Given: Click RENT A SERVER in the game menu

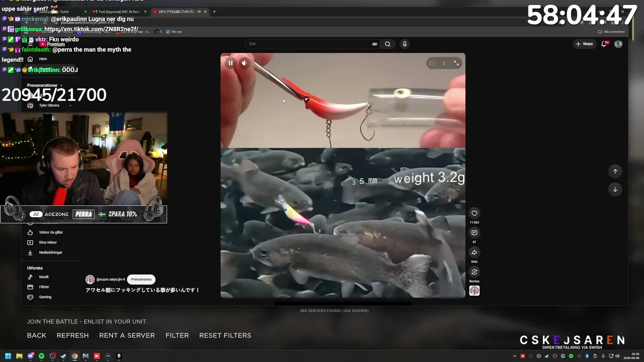Looking at the screenshot, I should [x=127, y=335].
